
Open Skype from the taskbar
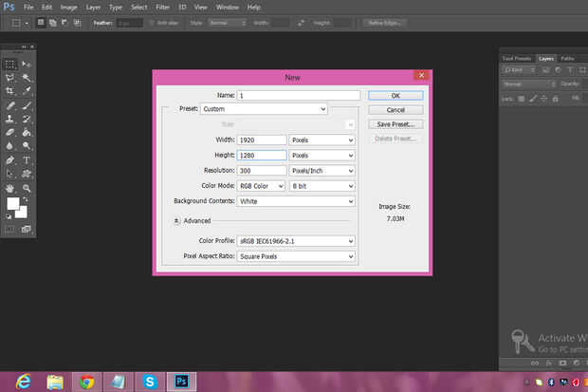point(150,382)
